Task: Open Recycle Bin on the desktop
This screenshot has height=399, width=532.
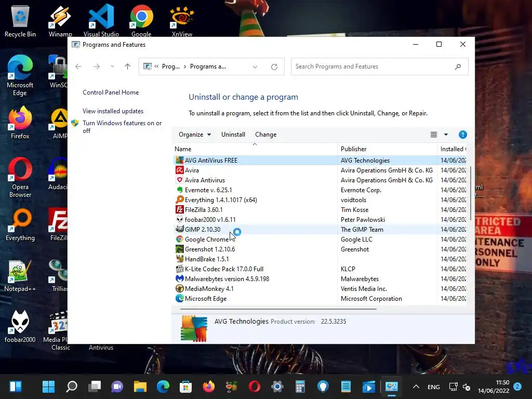Action: click(x=20, y=21)
